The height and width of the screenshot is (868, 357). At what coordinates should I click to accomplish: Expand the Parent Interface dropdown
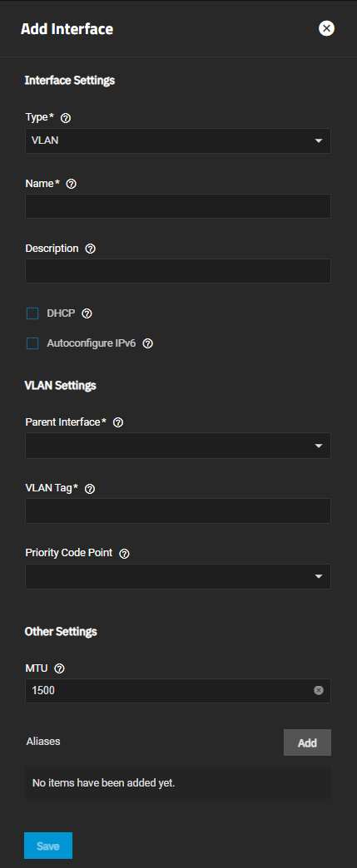(178, 446)
